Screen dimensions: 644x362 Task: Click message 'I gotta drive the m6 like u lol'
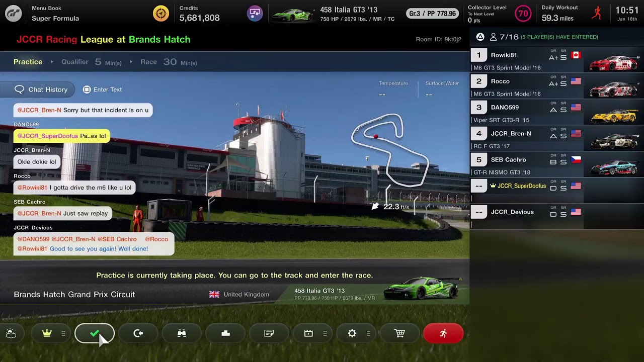(x=74, y=188)
